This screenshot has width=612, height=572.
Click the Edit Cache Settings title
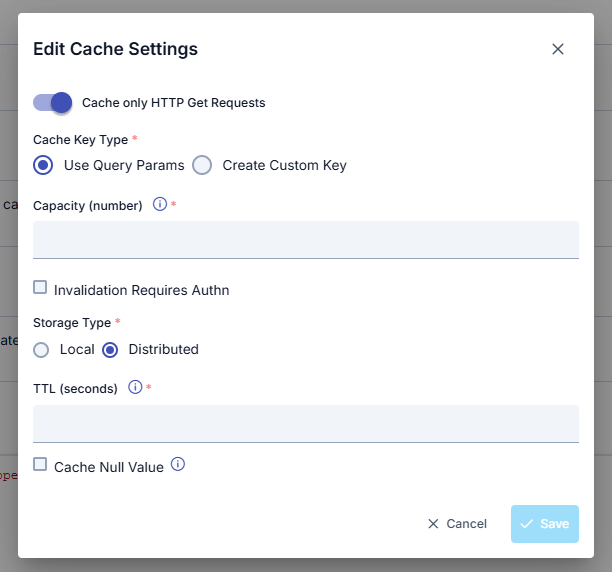[115, 49]
